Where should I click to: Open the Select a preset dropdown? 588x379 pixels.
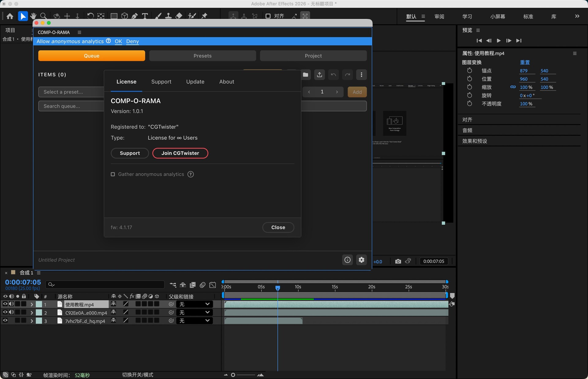point(71,92)
